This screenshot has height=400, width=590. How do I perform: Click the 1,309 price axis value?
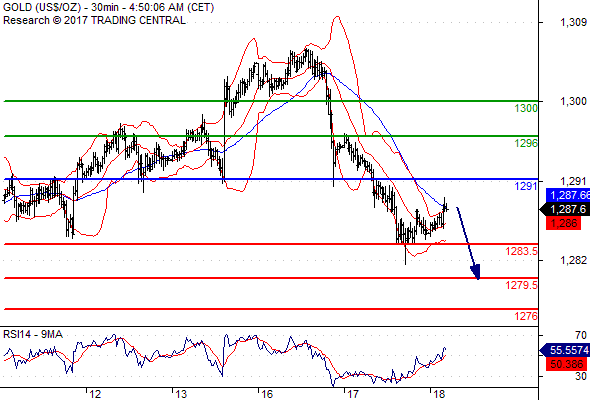click(573, 23)
